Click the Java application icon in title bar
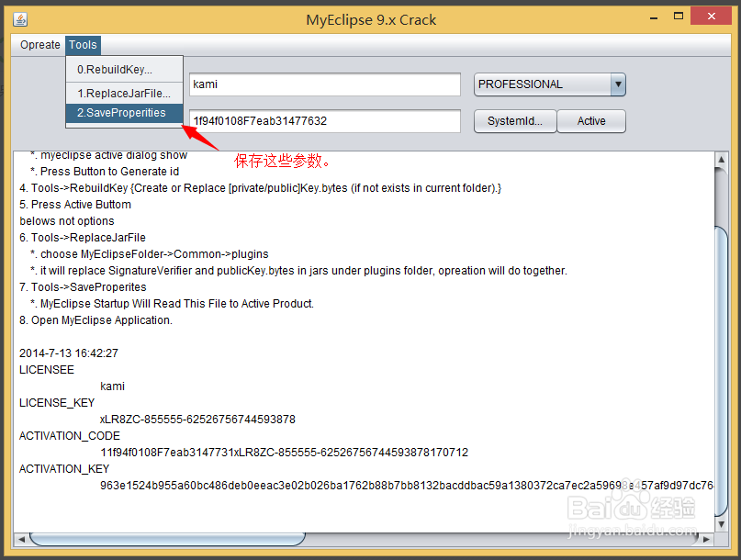This screenshot has height=560, width=741. click(x=20, y=19)
